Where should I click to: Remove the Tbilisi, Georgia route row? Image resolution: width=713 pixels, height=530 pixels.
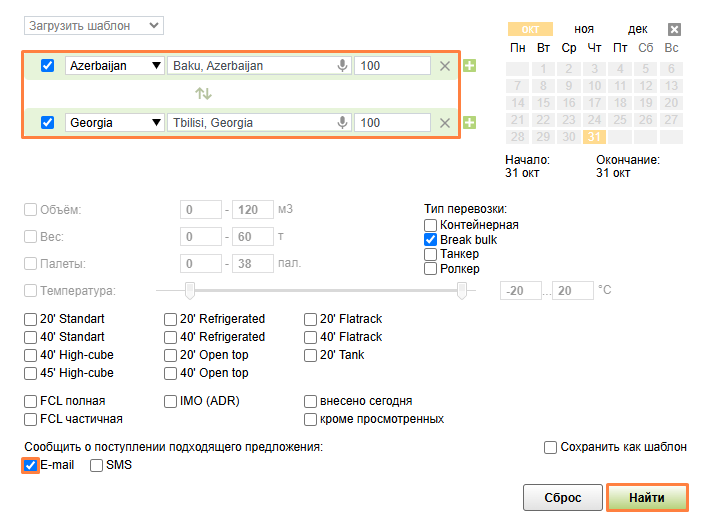pos(446,123)
